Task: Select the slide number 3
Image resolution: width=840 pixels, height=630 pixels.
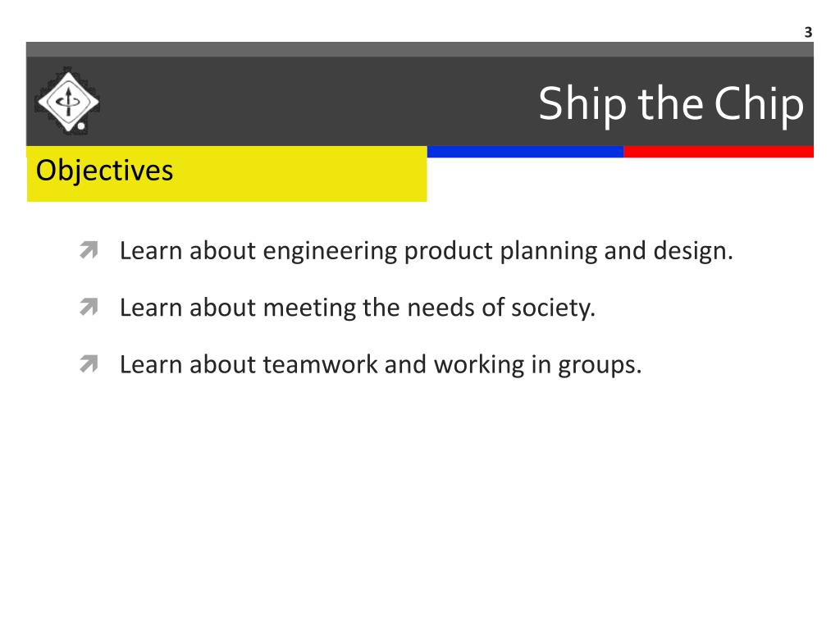Action: tap(808, 33)
